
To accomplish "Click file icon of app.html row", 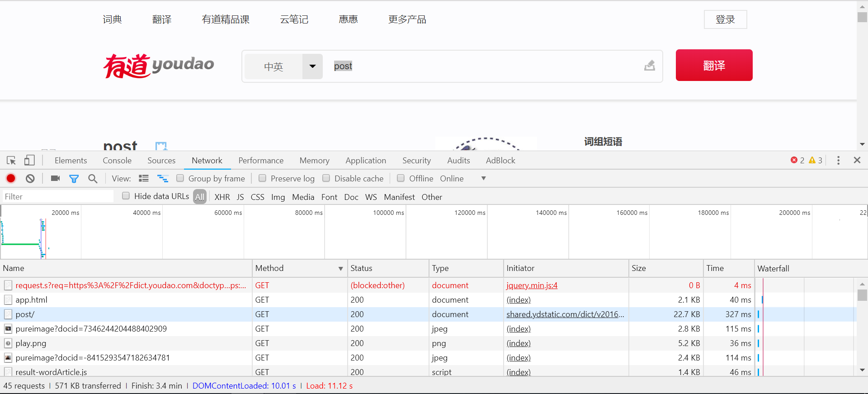I will pos(8,300).
